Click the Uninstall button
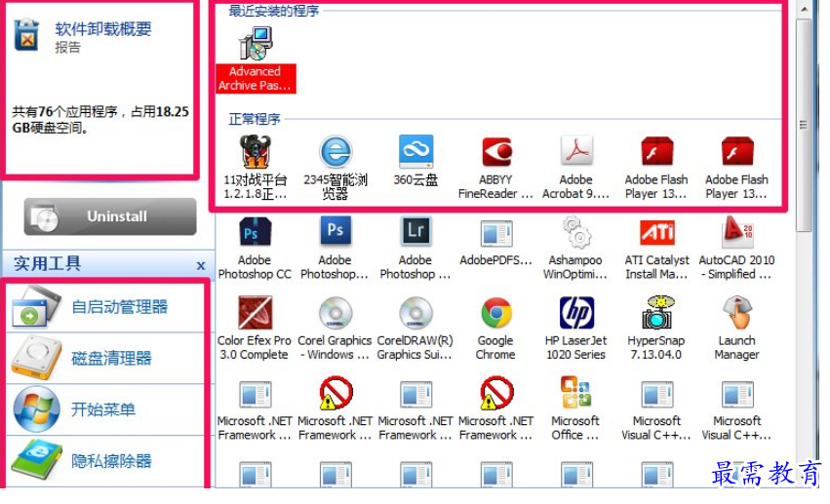Screen dimensions: 830x504 pos(110,216)
